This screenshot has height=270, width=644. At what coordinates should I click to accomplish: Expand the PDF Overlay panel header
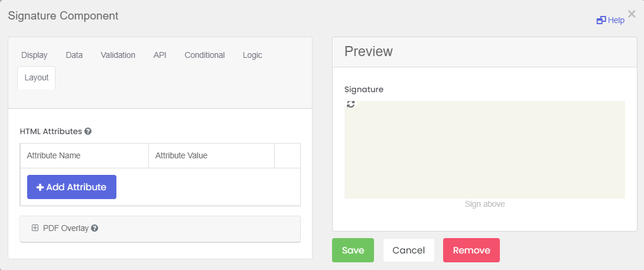pyautogui.click(x=160, y=228)
